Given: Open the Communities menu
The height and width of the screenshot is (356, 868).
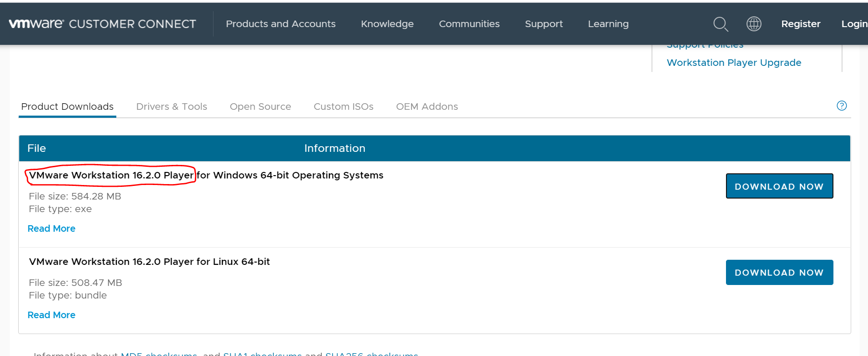Looking at the screenshot, I should pos(469,24).
